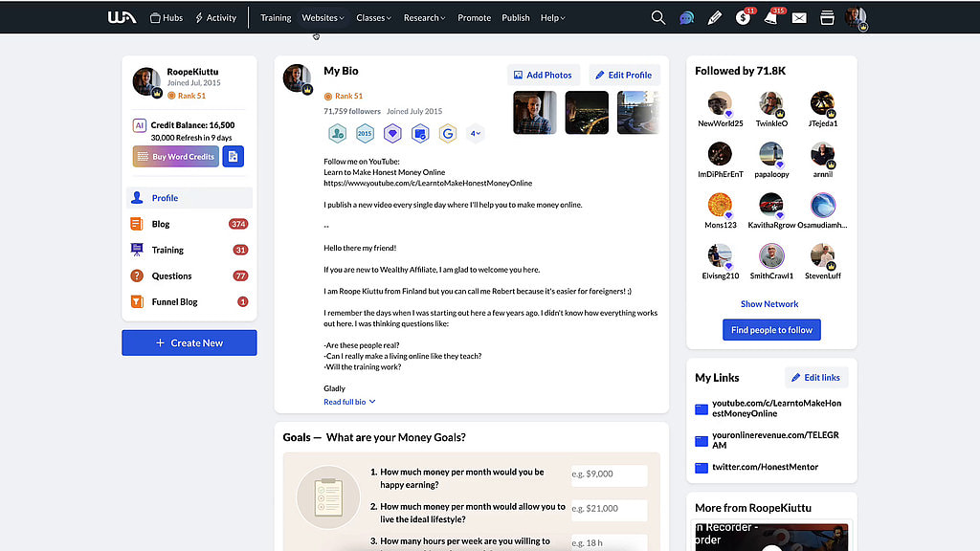This screenshot has width=980, height=551.
Task: Expand the Research dropdown menu
Action: 424,17
